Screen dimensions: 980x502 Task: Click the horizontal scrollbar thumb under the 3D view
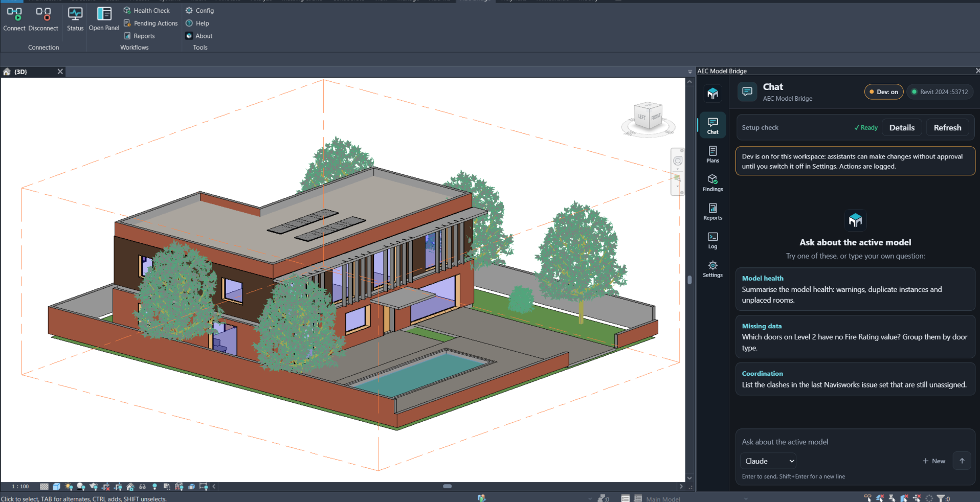tap(447, 486)
